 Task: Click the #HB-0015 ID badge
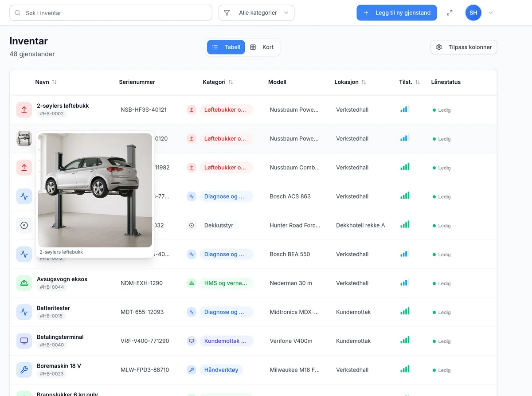(52, 316)
